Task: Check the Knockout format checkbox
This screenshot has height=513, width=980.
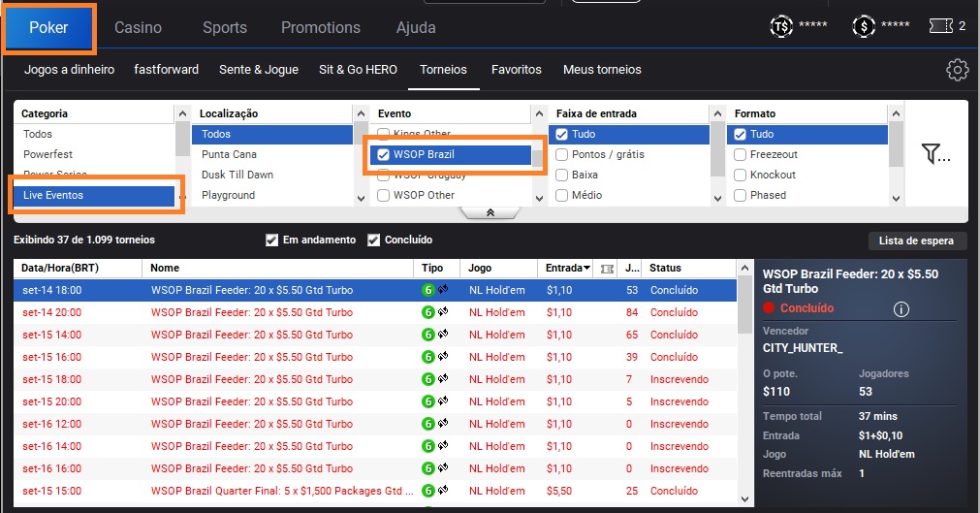Action: click(x=740, y=176)
